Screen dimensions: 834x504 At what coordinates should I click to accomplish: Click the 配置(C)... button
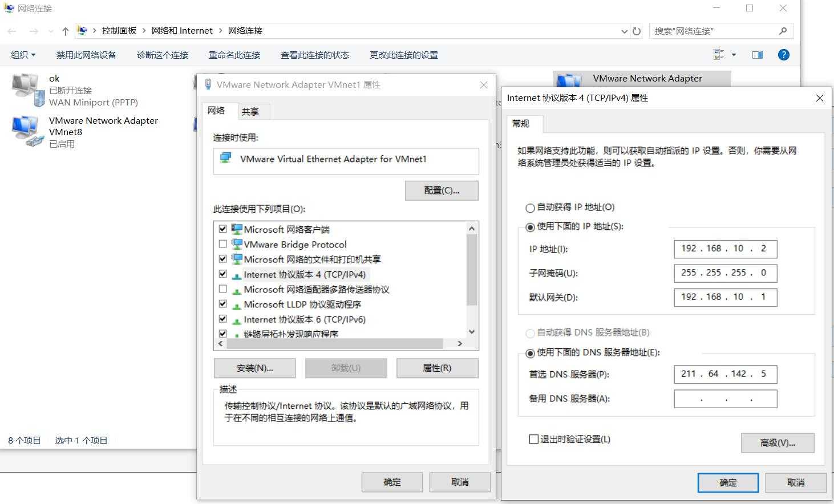point(442,190)
